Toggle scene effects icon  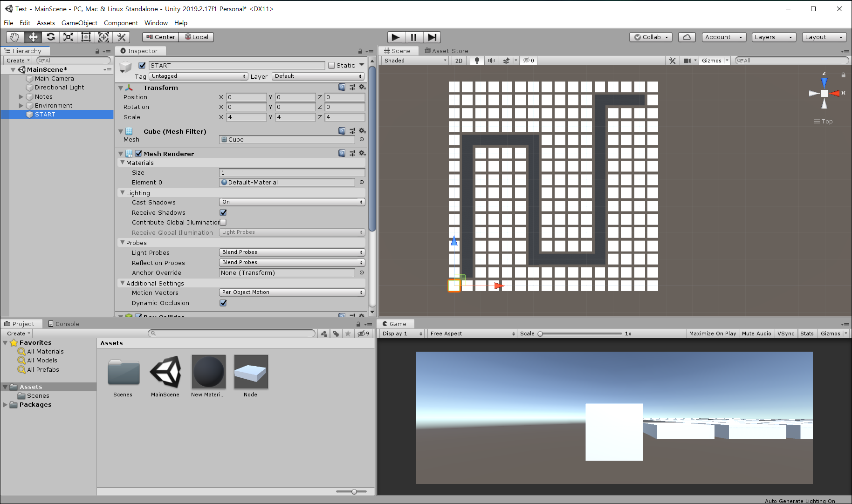point(507,61)
